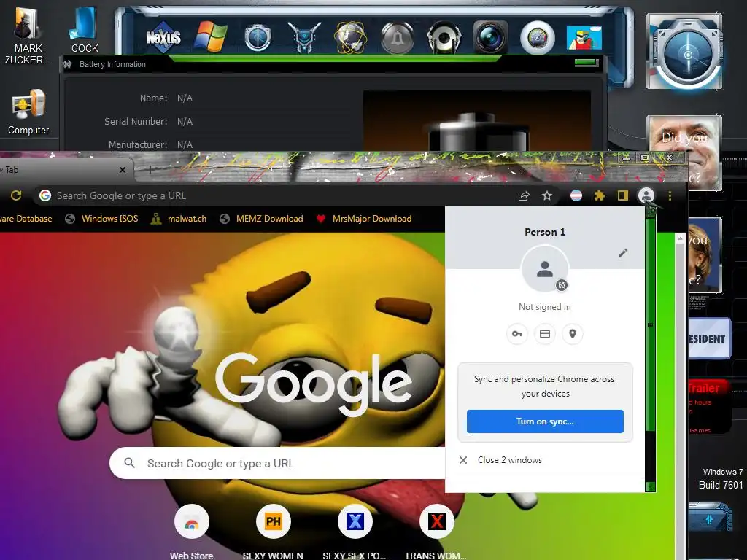This screenshot has height=560, width=747.
Task: Click the Not signed in text
Action: (x=544, y=307)
